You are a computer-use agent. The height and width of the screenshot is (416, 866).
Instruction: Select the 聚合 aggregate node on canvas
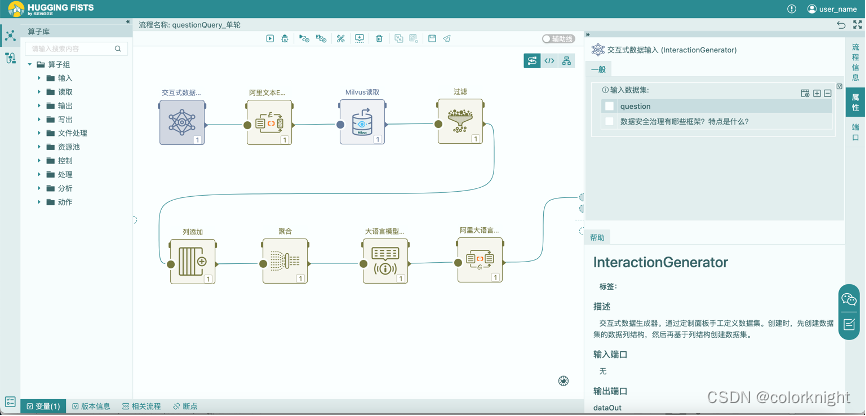click(285, 261)
